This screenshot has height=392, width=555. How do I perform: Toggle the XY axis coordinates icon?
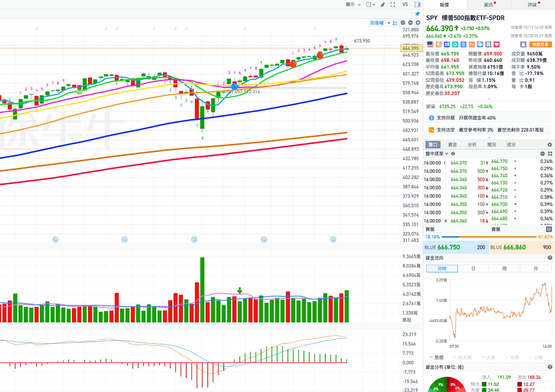click(x=395, y=23)
